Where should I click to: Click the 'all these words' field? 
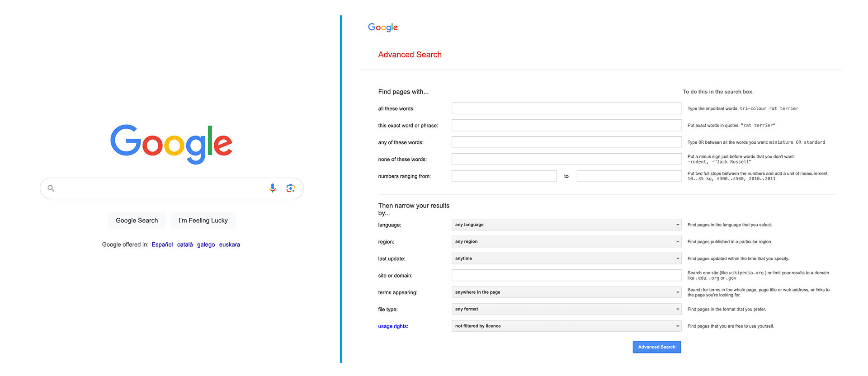click(x=566, y=108)
